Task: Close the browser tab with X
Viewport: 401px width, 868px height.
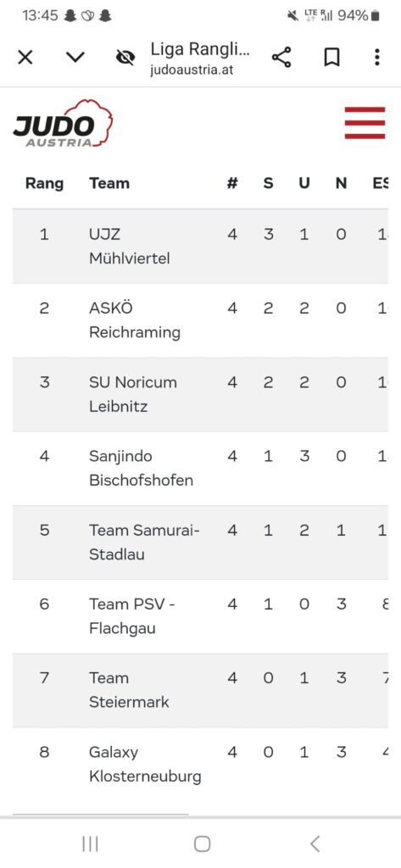Action: coord(25,57)
